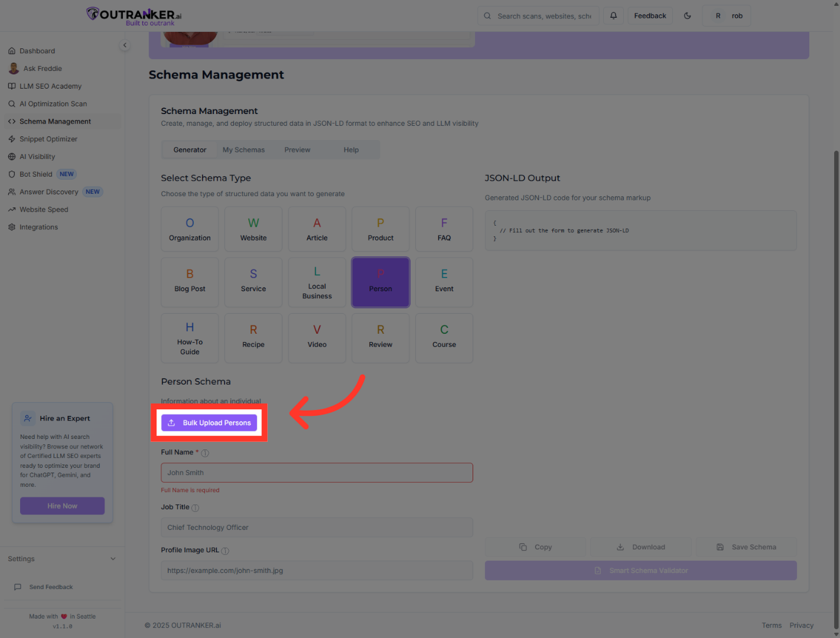The width and height of the screenshot is (840, 638).
Task: Click the notification bell icon
Action: click(613, 15)
